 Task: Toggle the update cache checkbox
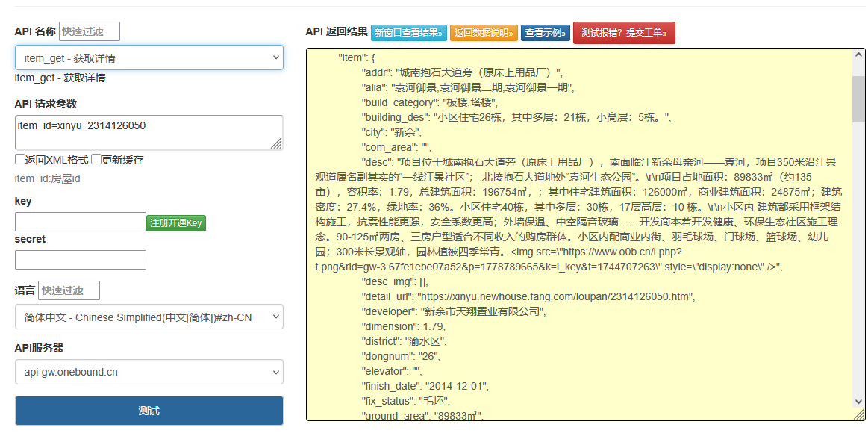tap(96, 160)
